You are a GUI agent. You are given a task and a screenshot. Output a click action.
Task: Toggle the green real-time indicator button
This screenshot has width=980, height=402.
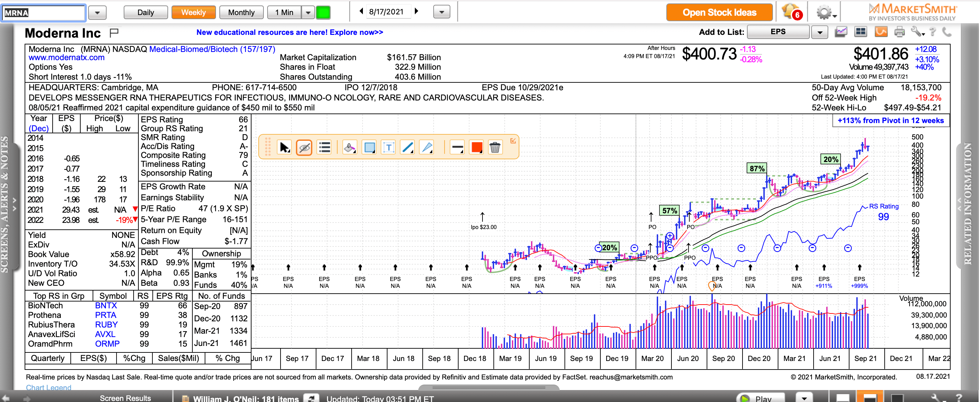323,13
